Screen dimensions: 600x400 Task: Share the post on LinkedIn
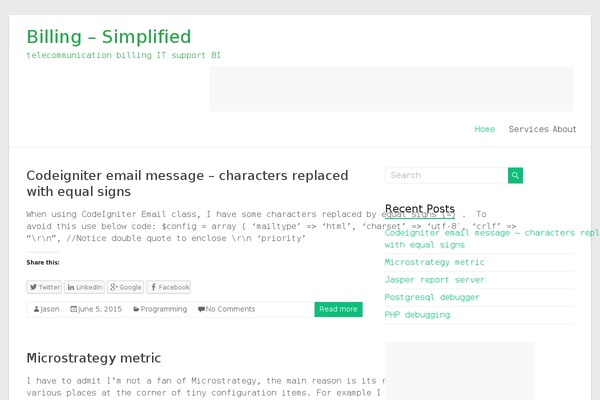86,287
